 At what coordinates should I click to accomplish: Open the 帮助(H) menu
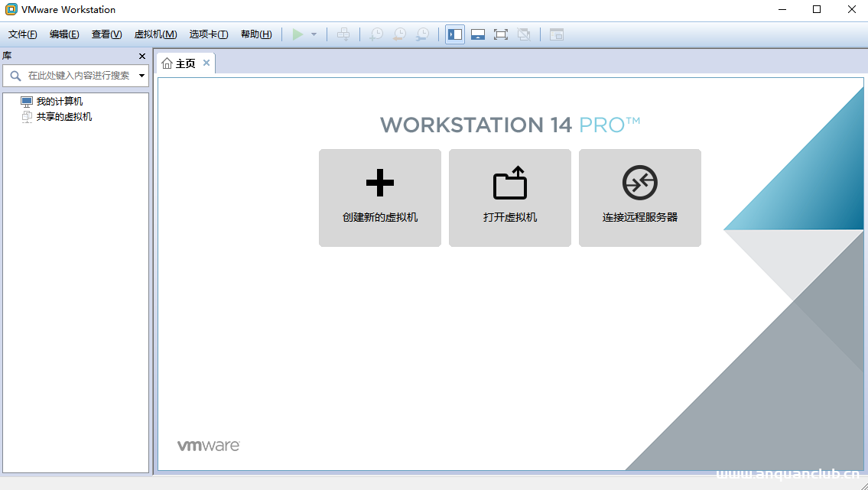(x=255, y=34)
